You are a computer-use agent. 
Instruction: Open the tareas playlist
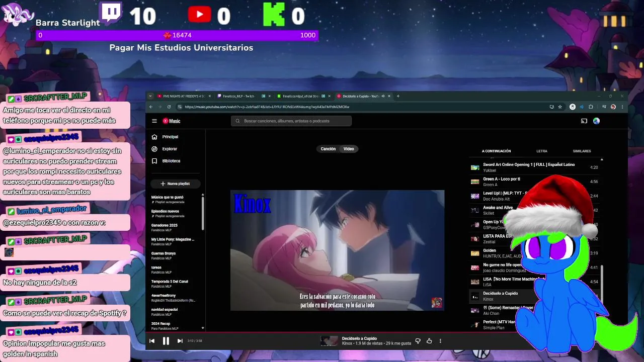(174, 270)
